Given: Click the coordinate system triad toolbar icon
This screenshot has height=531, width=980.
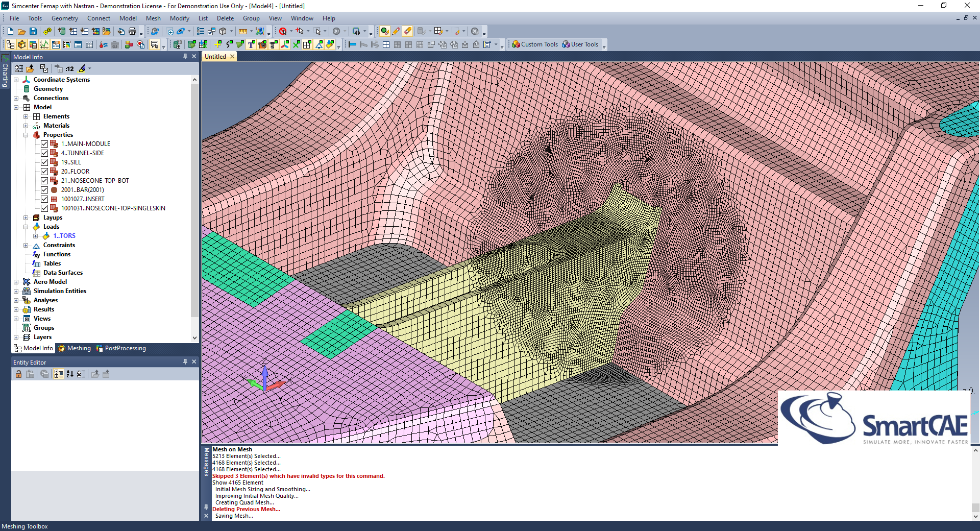Looking at the screenshot, I should pos(285,44).
